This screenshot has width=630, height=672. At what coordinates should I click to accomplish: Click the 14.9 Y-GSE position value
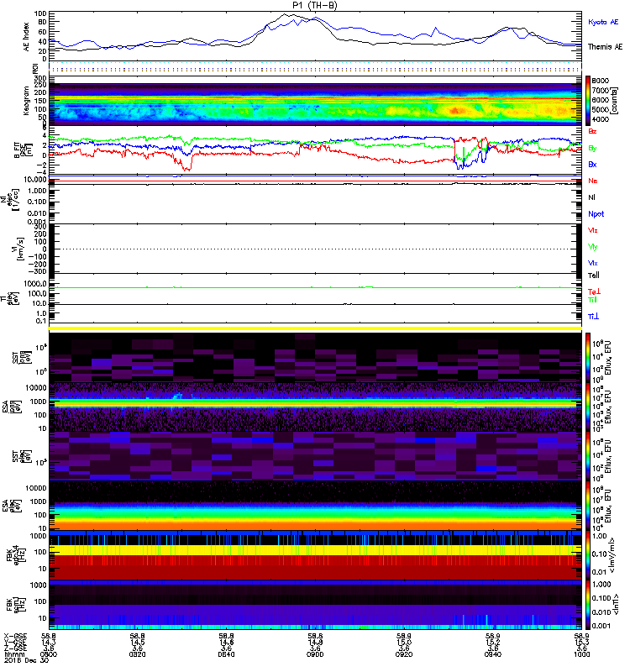click(315, 643)
